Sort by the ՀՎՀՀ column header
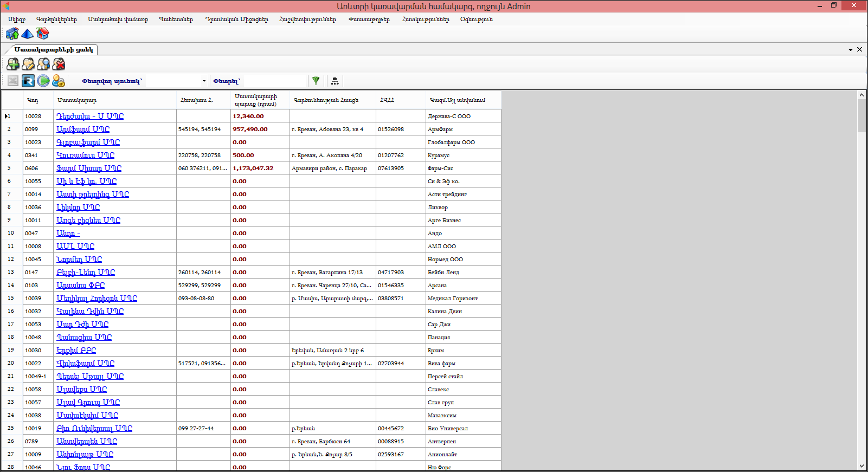The image size is (868, 472). coord(401,100)
